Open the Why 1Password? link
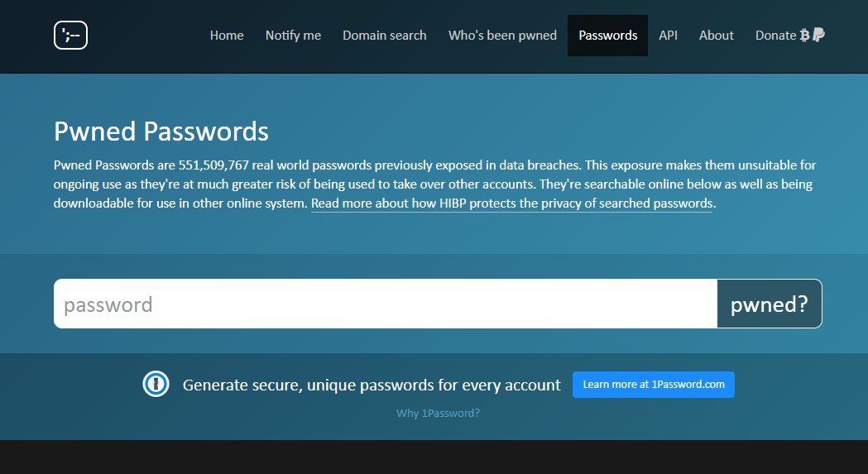The height and width of the screenshot is (474, 868). tap(438, 413)
